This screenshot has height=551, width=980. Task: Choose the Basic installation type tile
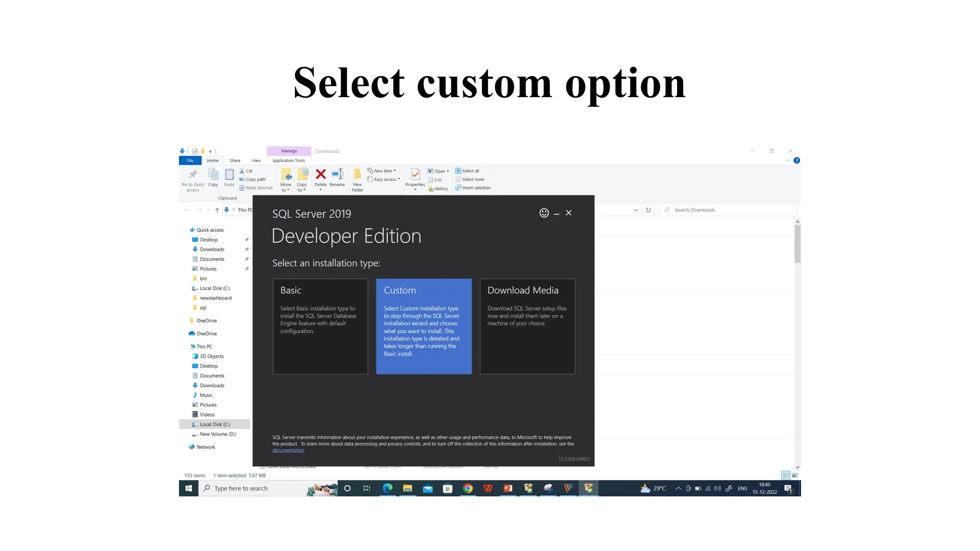click(320, 326)
